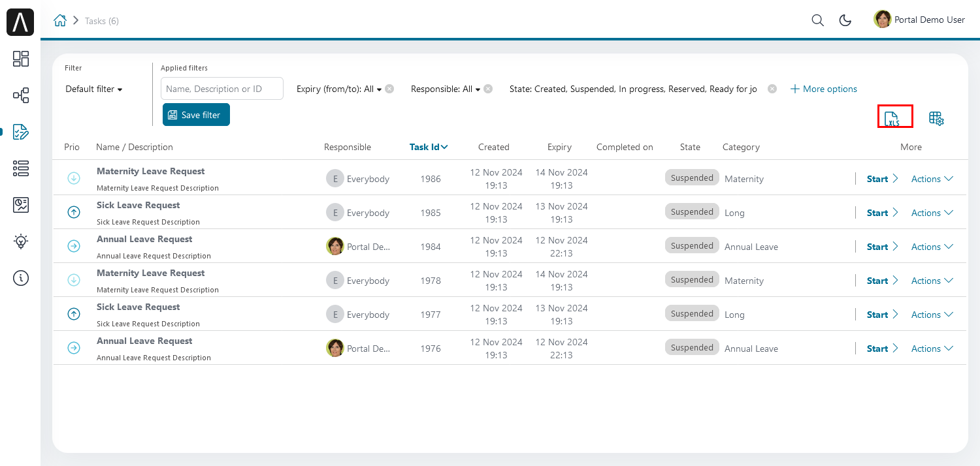The image size is (980, 466).
Task: Click Annual Leave category of task 1984
Action: coord(751,247)
